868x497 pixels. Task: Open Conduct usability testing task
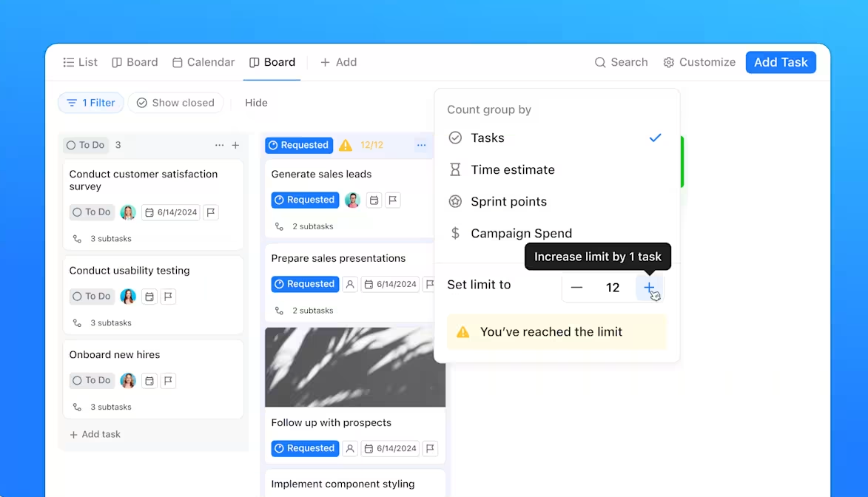pyautogui.click(x=129, y=271)
